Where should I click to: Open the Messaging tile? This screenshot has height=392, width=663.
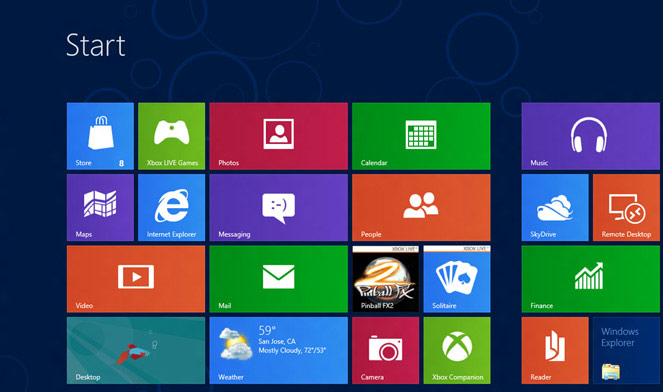279,208
